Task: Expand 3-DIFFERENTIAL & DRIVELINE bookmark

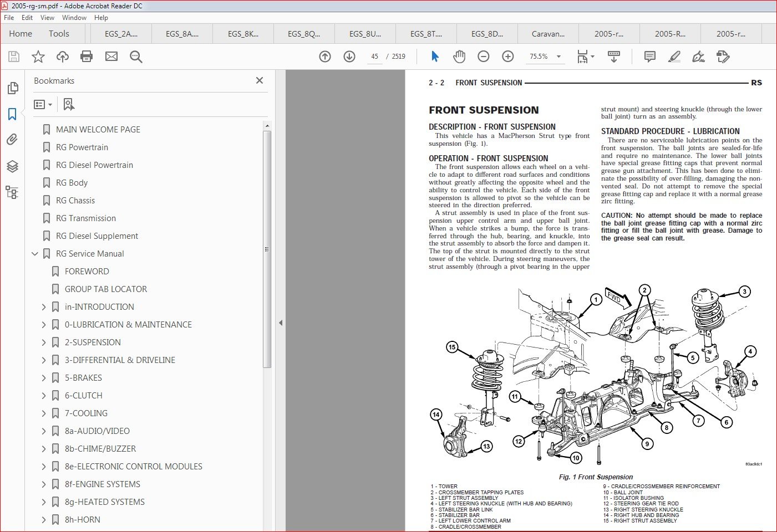Action: 44,360
